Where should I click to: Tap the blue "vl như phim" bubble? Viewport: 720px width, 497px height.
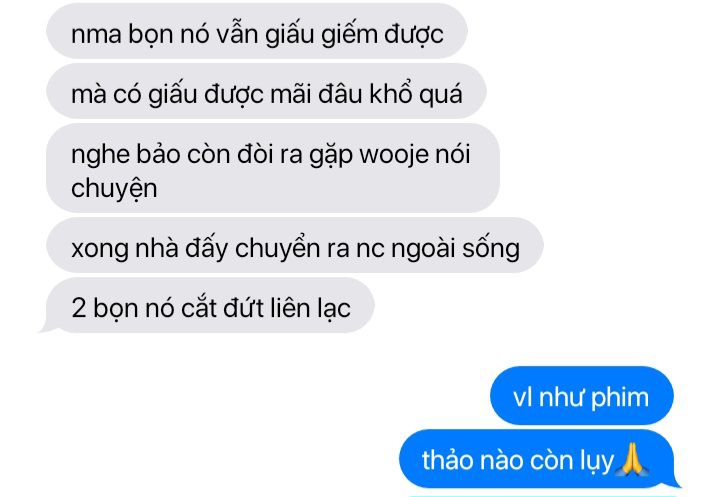coord(581,395)
